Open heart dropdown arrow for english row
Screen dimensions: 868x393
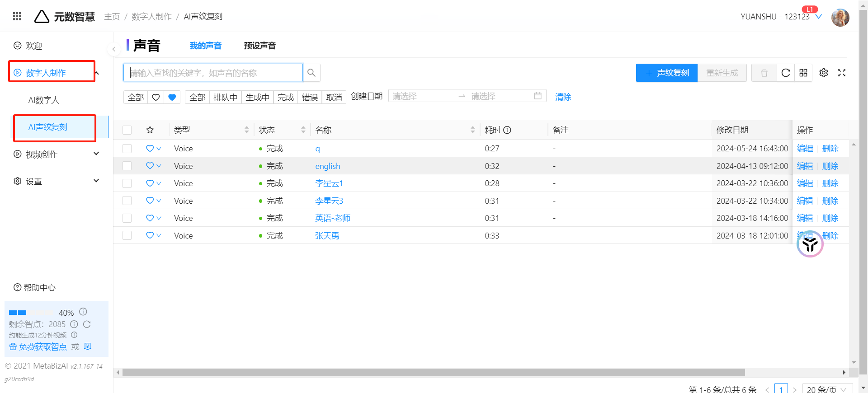[x=159, y=166]
